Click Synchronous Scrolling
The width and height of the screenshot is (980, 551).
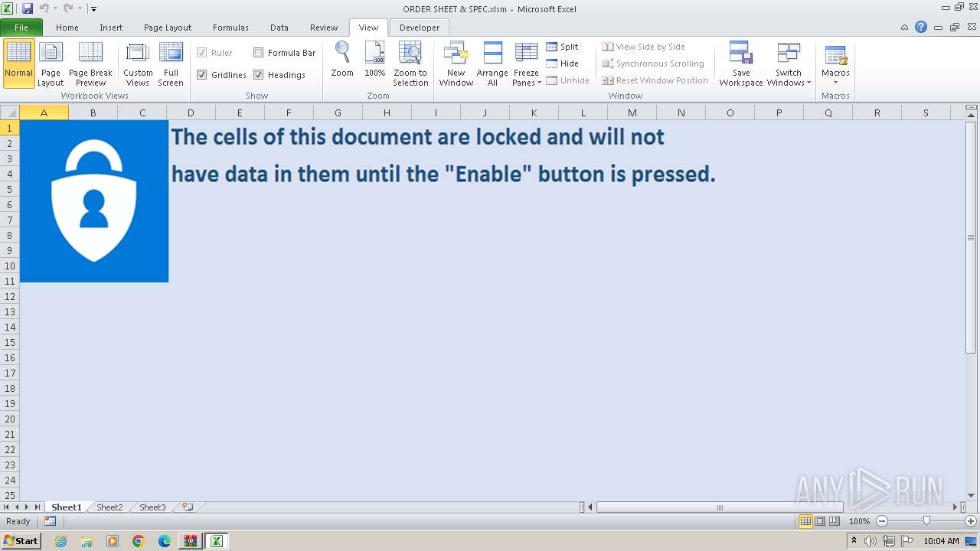653,64
